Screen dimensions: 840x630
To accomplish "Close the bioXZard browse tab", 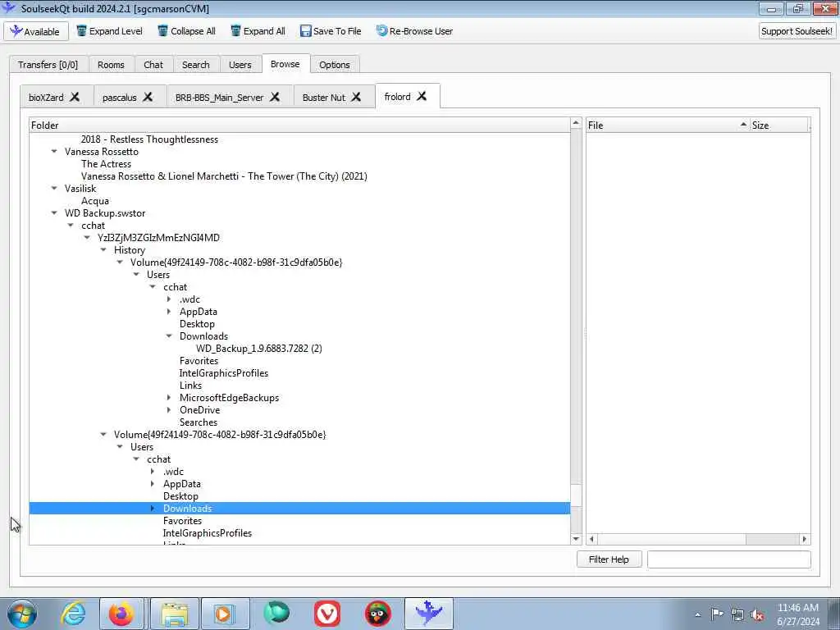I will [x=75, y=97].
